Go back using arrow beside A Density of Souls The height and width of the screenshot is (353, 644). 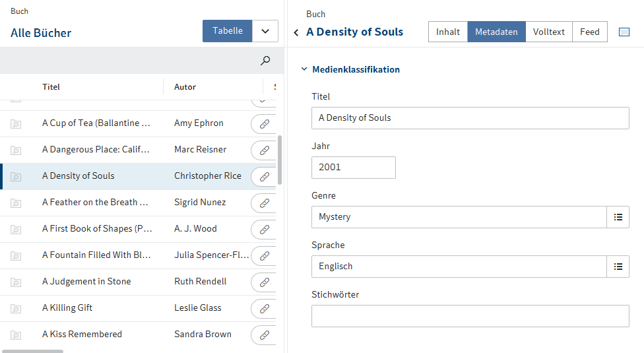tap(296, 32)
